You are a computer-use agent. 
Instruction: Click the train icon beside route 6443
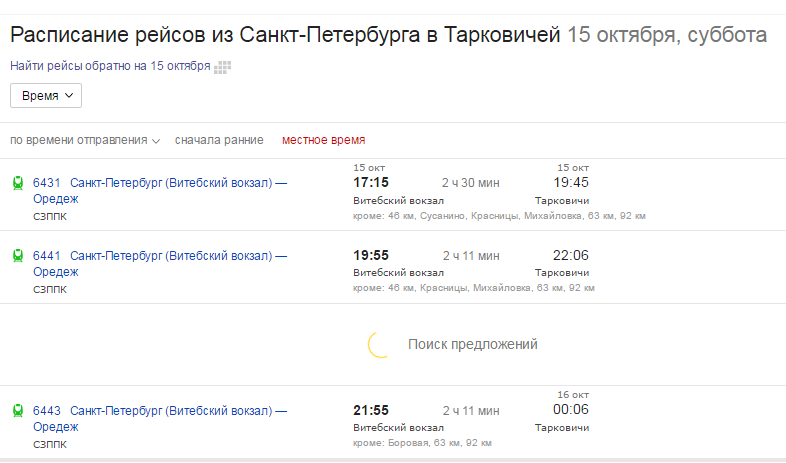(18, 411)
